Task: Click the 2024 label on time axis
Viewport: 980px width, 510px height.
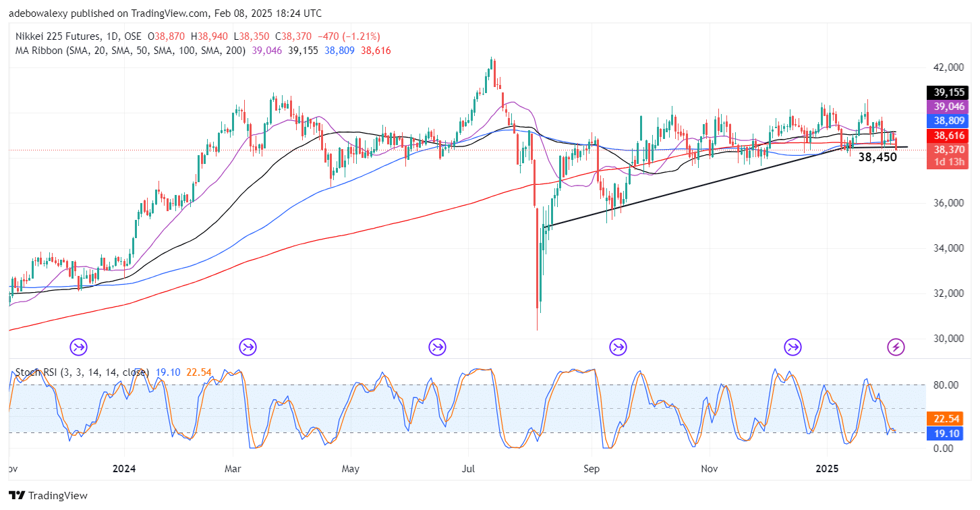Action: (x=125, y=468)
